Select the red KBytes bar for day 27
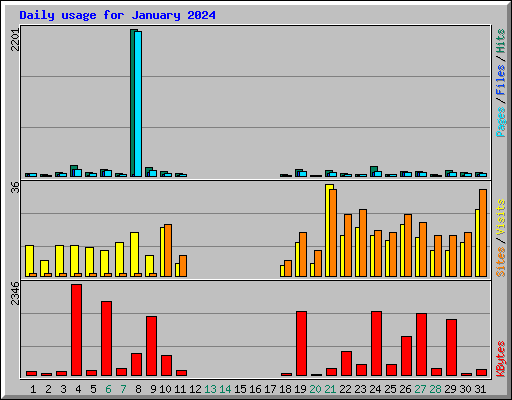 point(421,345)
